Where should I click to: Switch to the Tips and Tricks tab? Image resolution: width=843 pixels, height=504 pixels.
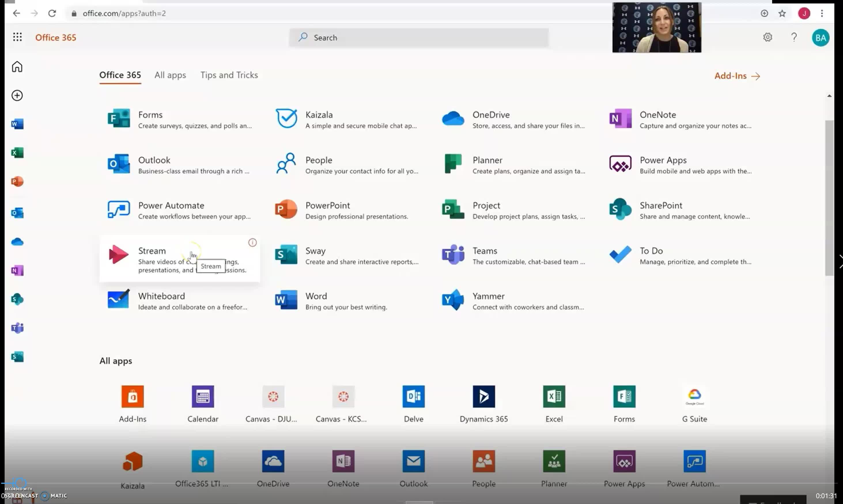coord(229,75)
